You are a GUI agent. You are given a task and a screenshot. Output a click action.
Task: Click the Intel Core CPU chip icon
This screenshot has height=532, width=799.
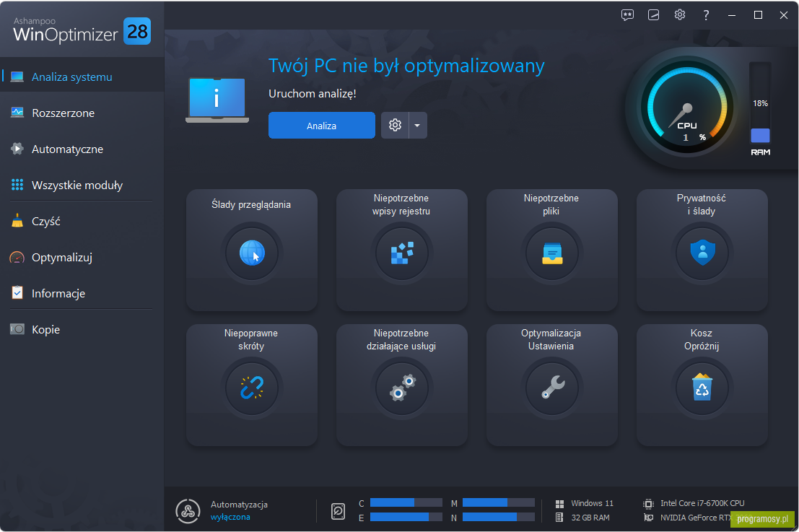click(x=648, y=503)
